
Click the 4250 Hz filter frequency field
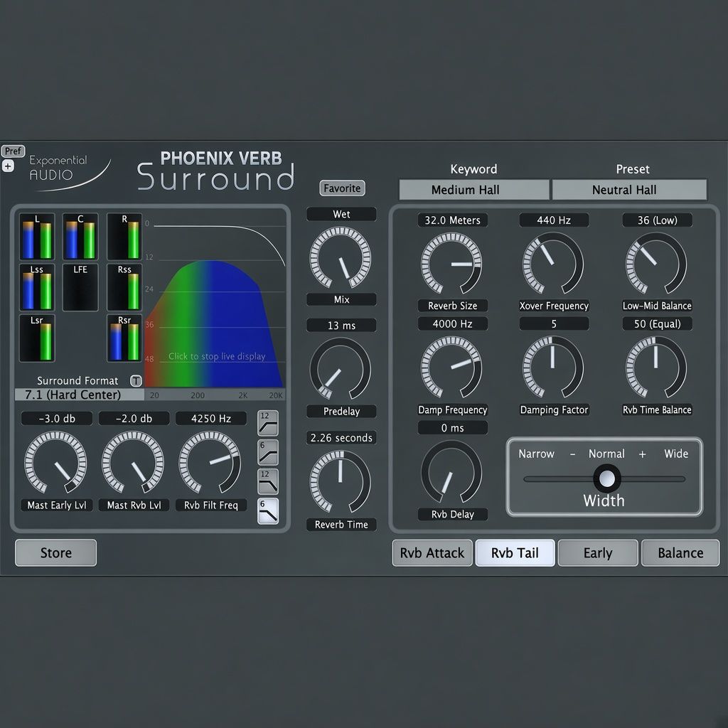coord(211,418)
